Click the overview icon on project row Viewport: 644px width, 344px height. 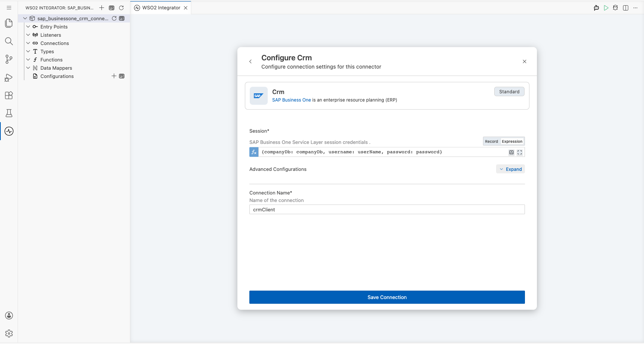click(x=122, y=18)
